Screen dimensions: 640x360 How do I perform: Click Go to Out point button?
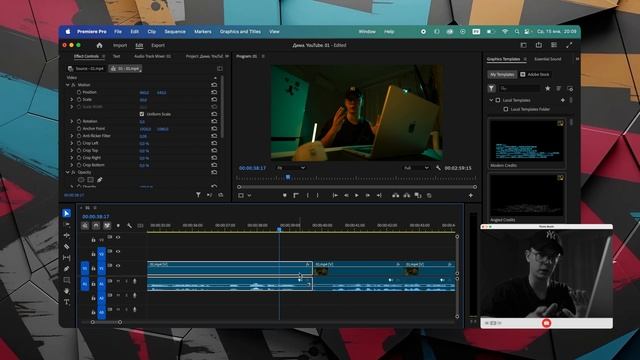click(379, 196)
